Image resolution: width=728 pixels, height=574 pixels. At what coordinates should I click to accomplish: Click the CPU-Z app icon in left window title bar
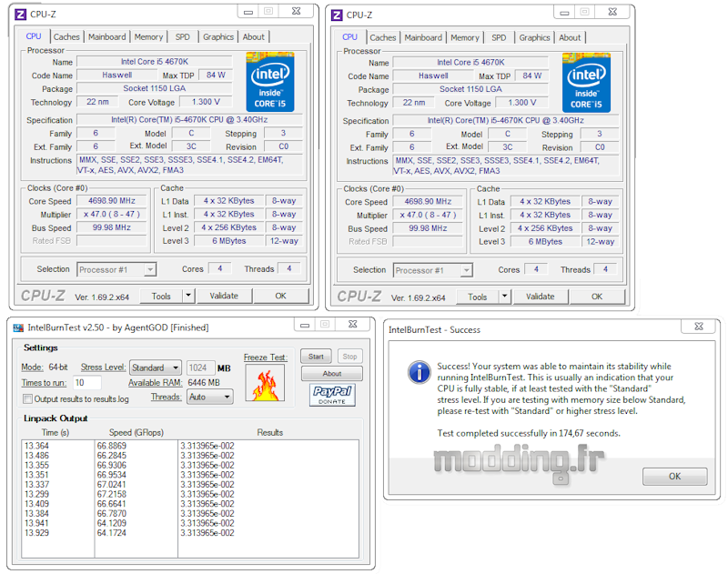click(20, 15)
